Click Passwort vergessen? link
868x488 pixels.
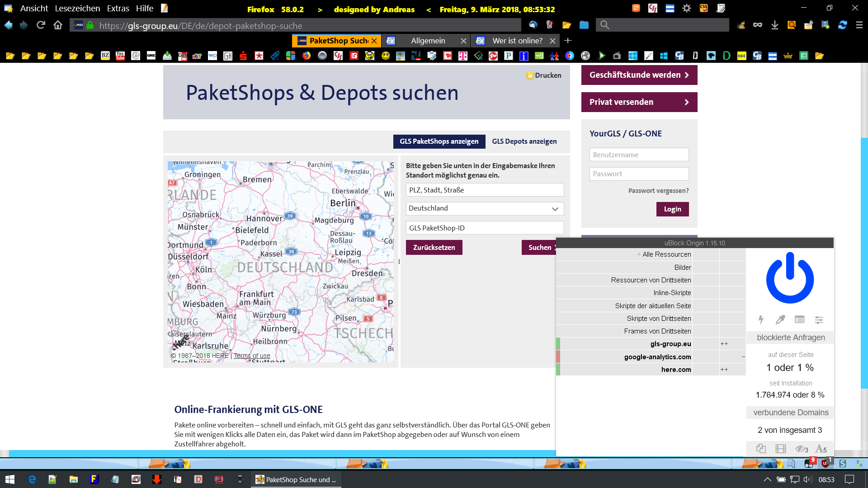pyautogui.click(x=658, y=191)
